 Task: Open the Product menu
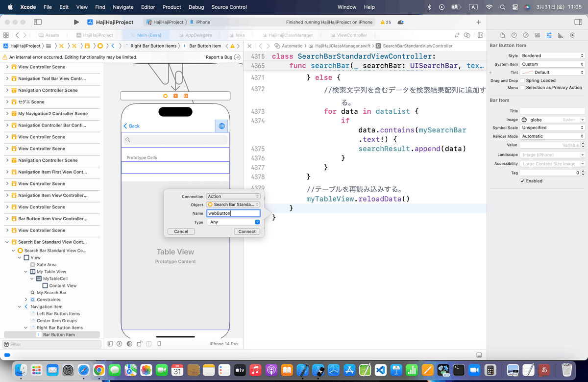172,7
